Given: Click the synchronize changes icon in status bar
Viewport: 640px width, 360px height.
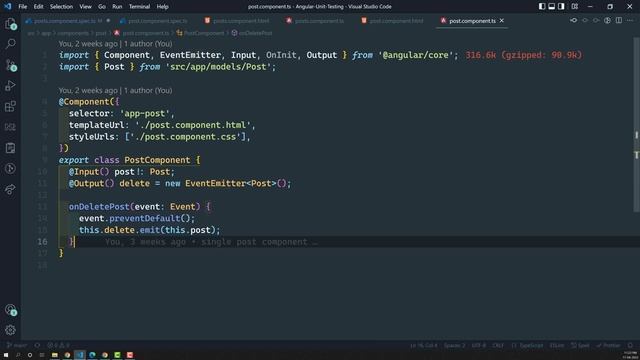Looking at the screenshot, I should click(x=37, y=345).
